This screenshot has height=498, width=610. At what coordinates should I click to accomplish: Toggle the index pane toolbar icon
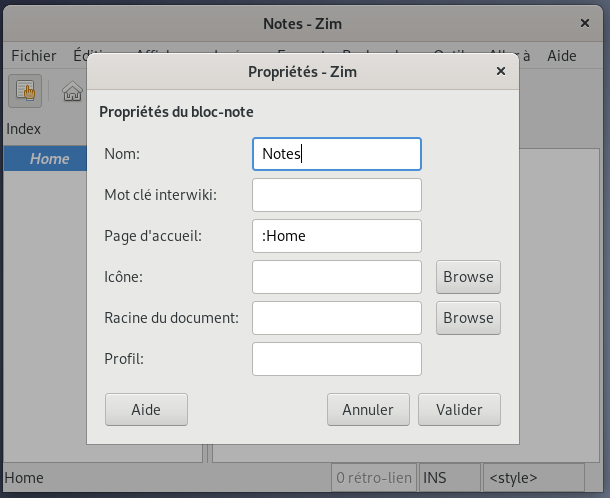[25, 91]
